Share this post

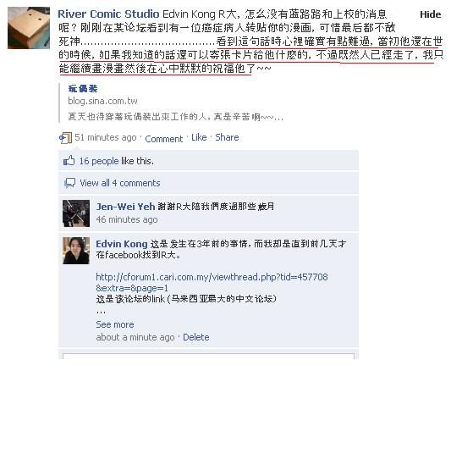[227, 137]
